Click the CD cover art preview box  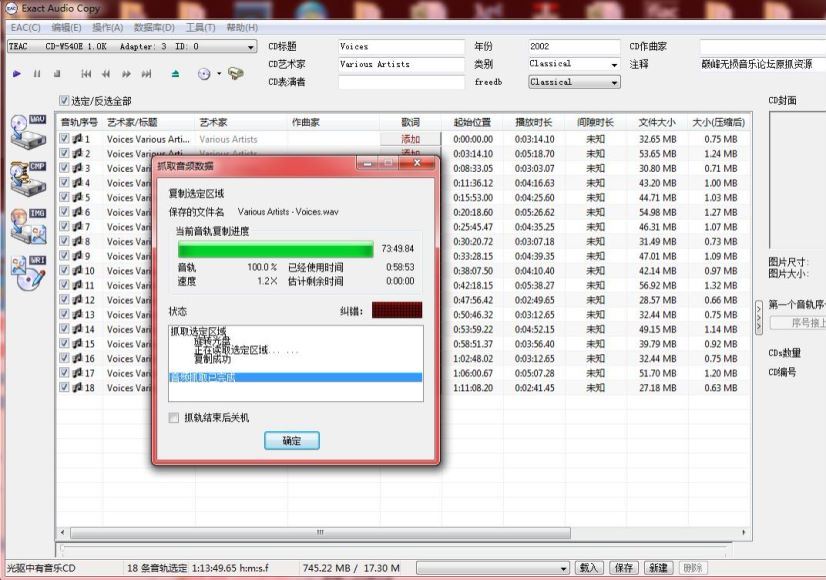pos(798,180)
